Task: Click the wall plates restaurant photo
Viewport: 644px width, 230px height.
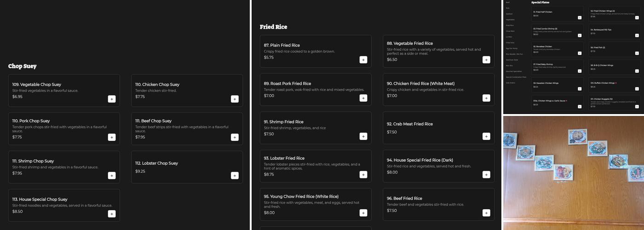Action: pos(573,172)
